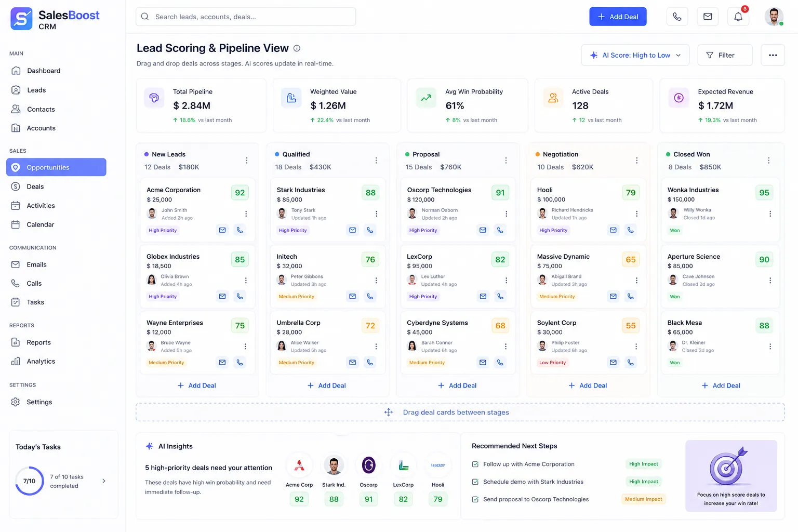Open the AI Score: High to Low dropdown
798x532 pixels.
(x=635, y=55)
